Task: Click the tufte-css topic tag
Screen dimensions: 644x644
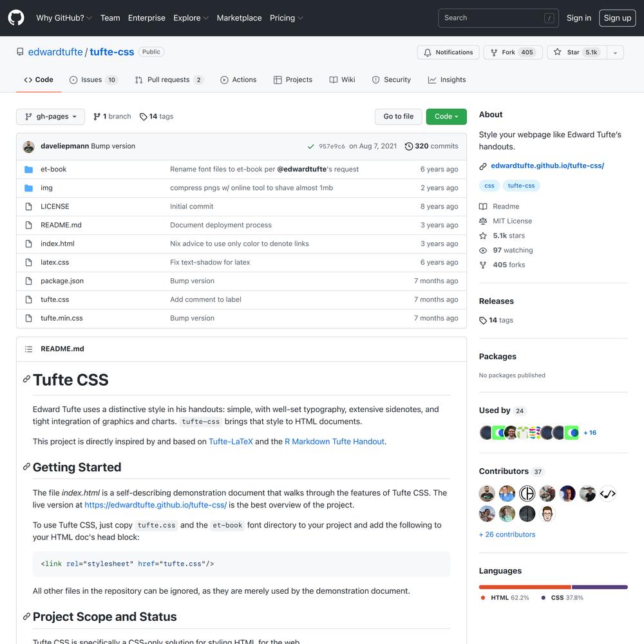Action: point(521,185)
